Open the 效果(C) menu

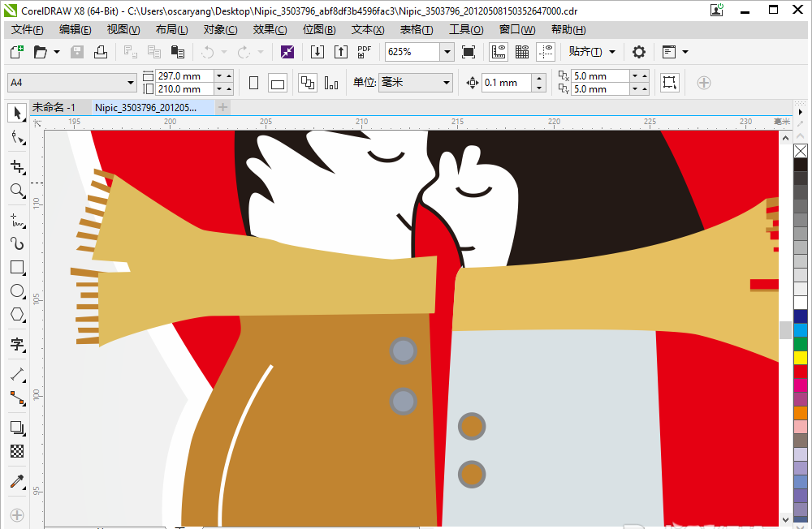[x=270, y=29]
